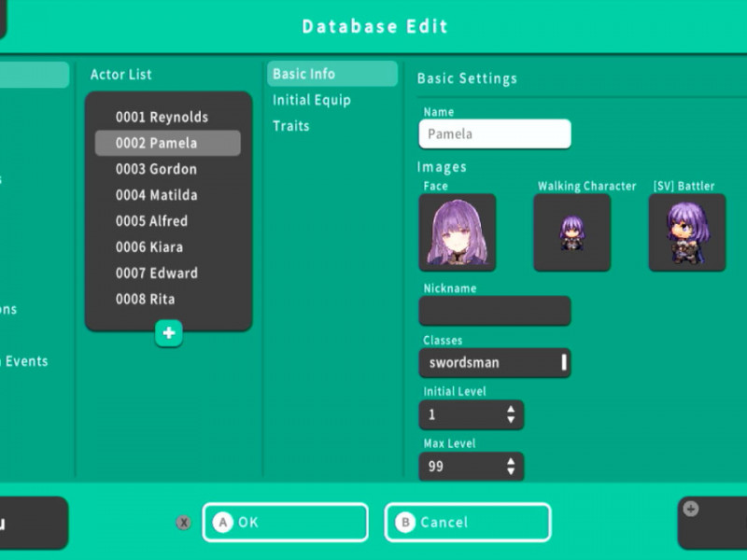
Task: Click the empty Nickname field
Action: tap(494, 311)
